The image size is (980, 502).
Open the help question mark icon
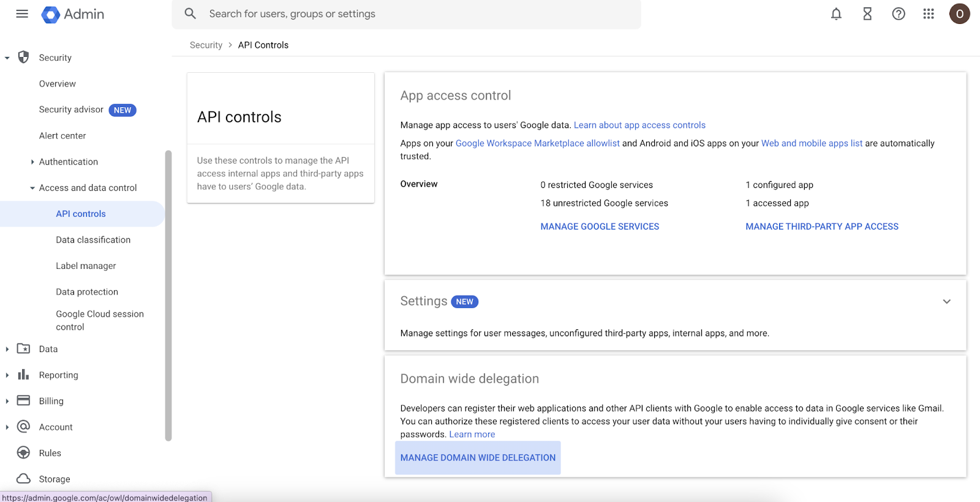point(899,13)
